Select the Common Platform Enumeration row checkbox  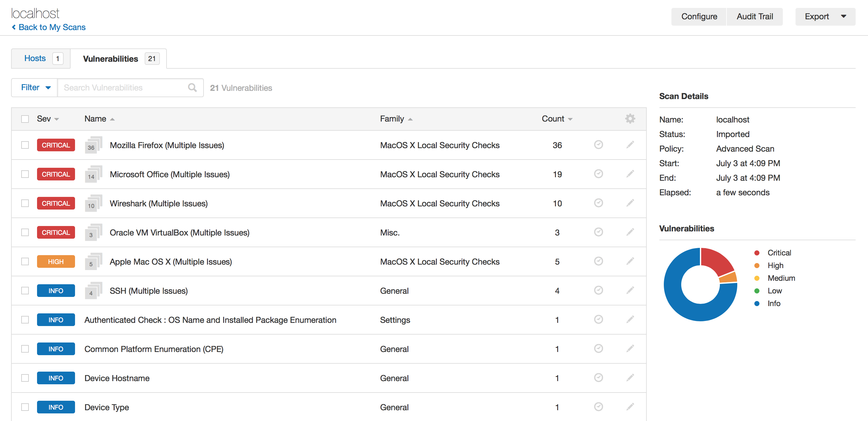coord(25,349)
